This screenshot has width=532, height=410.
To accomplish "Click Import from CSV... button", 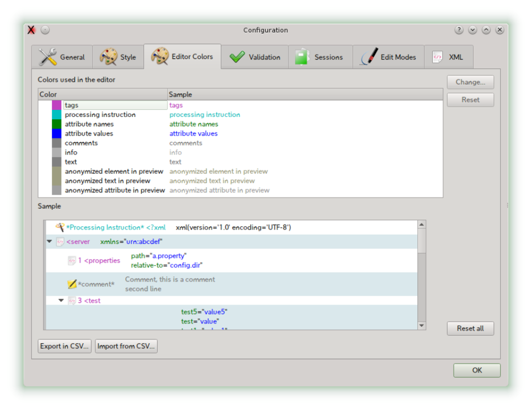I will point(126,346).
